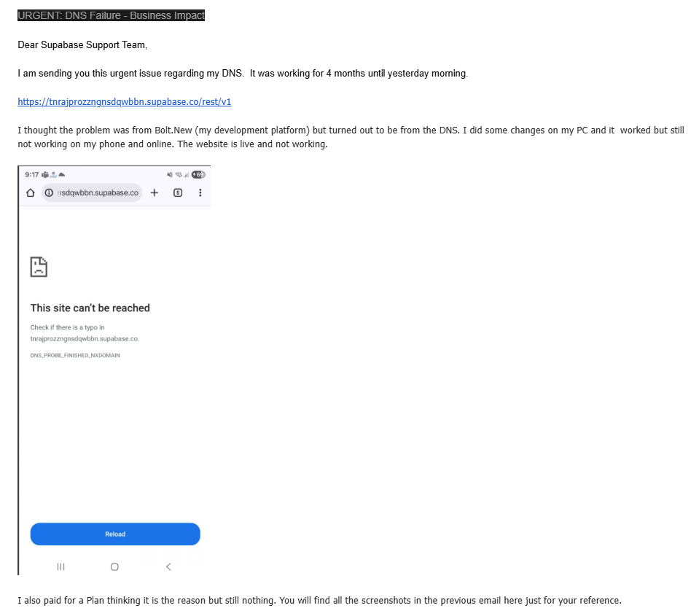Click the DNS_PROBE_FINISHED_NXDOMAIN error code
Viewport: 699px width, 616px height.
75,355
